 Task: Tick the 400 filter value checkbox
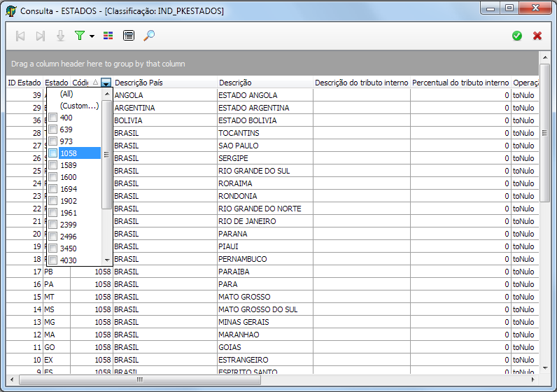tap(52, 118)
